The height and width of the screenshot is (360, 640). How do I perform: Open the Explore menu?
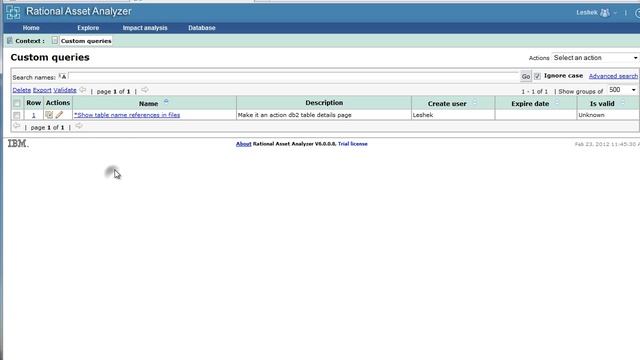(88, 28)
